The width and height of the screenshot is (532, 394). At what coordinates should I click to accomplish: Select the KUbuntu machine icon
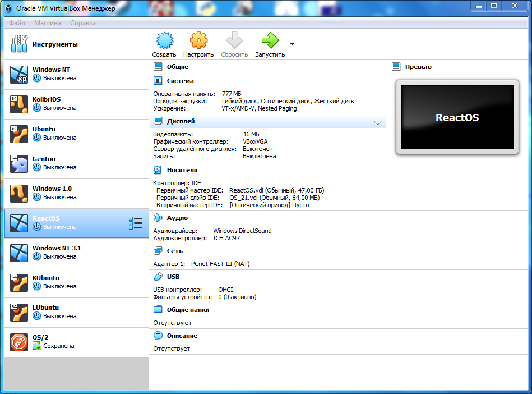click(19, 283)
